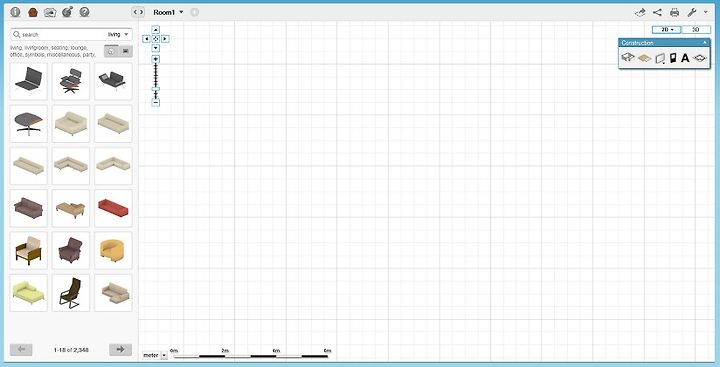Click the meter dropdown arrow button
Screen dimensions: 720x367
coord(164,356)
